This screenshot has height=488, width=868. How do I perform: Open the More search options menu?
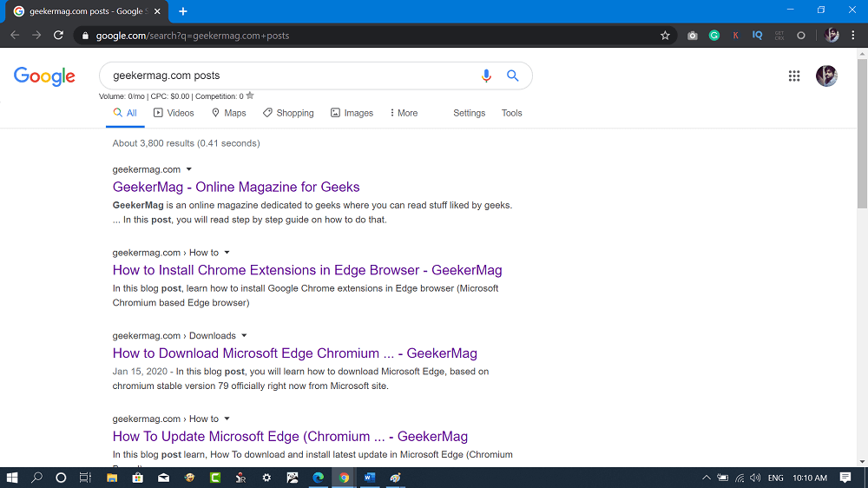[404, 113]
